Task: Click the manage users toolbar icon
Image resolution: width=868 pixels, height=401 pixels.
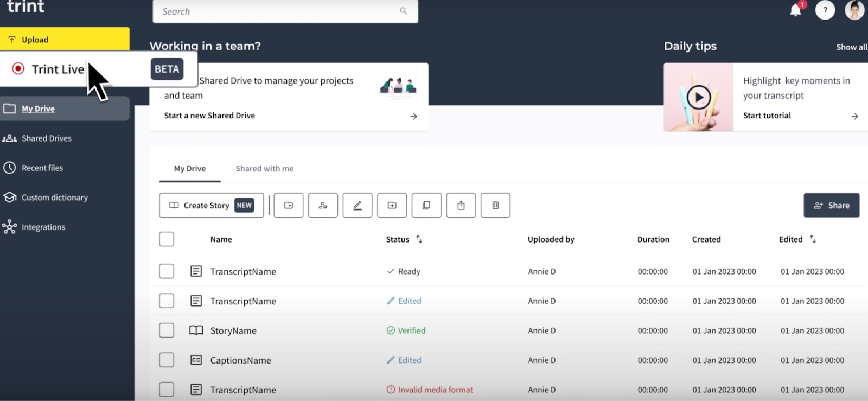Action: [x=323, y=205]
